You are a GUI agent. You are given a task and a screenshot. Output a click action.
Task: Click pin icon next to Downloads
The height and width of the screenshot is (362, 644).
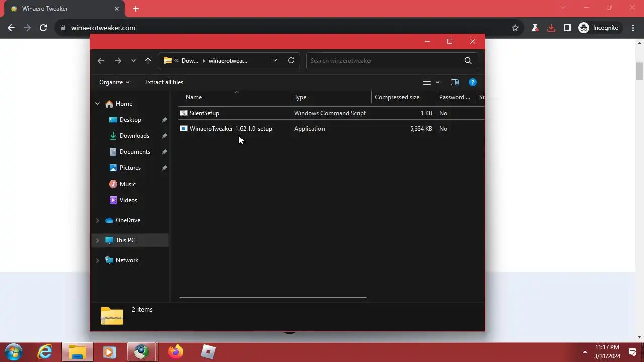(164, 136)
